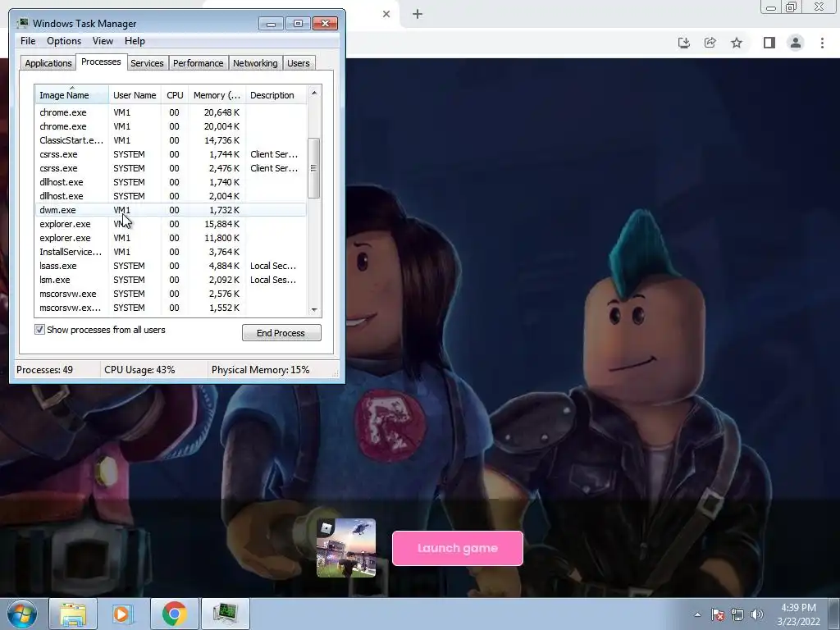Select the dllhost.exe row using 2,004 K
840x630 pixels.
coord(171,196)
